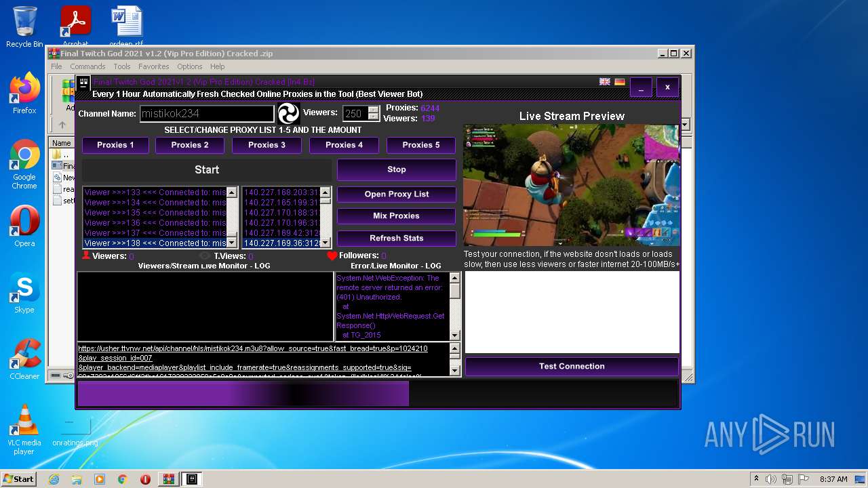Open the WinRAR Commands menu
868x488 pixels.
tap(87, 66)
